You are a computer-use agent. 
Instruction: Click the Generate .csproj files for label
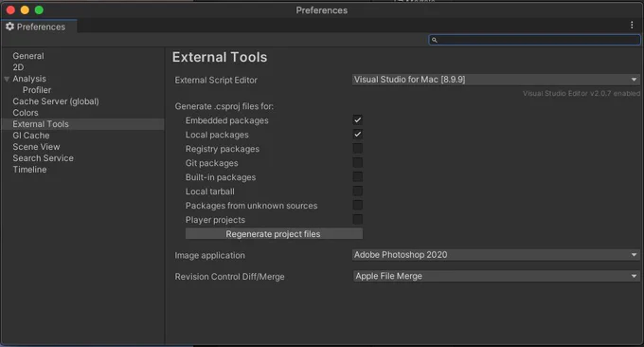224,106
